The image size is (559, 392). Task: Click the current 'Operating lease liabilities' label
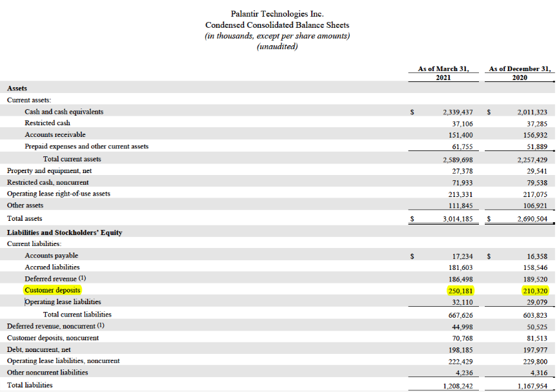(x=63, y=302)
